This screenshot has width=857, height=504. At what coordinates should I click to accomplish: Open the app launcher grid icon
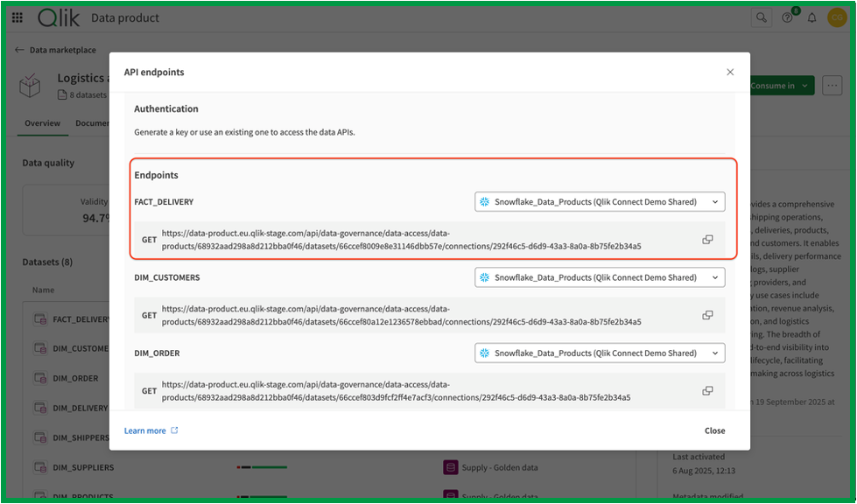click(18, 17)
